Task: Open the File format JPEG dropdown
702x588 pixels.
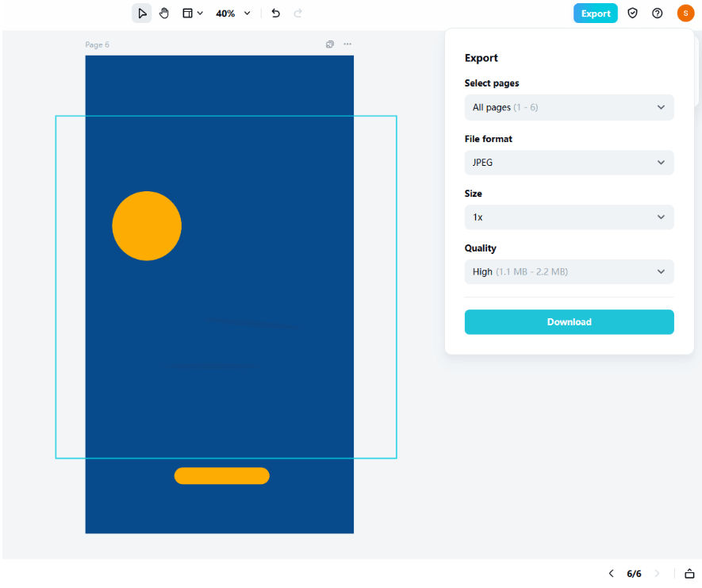Action: [x=569, y=163]
